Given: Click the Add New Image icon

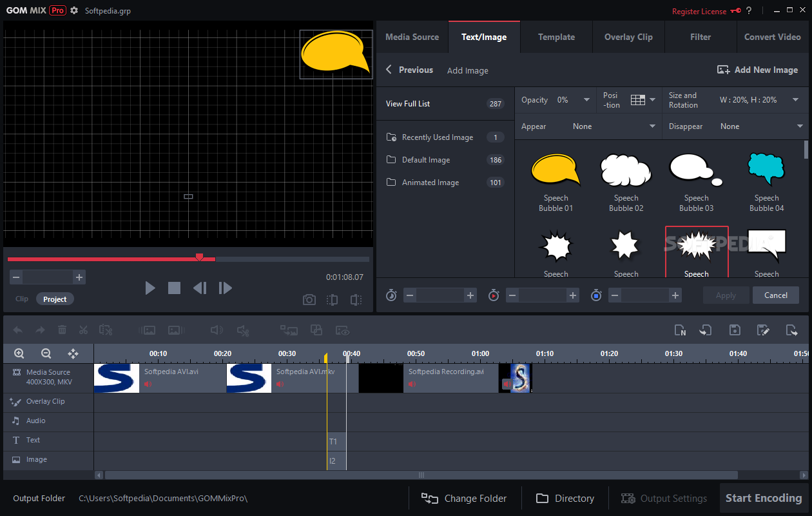Looking at the screenshot, I should [x=723, y=70].
